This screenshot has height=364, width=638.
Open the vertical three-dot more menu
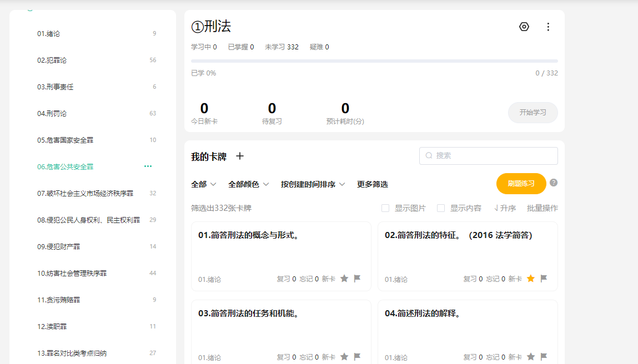(548, 27)
